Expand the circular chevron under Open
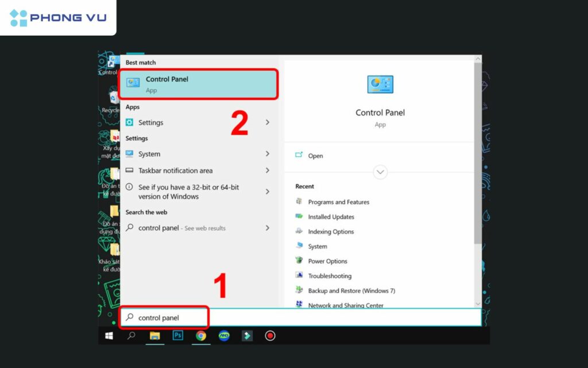The image size is (588, 368). click(380, 172)
